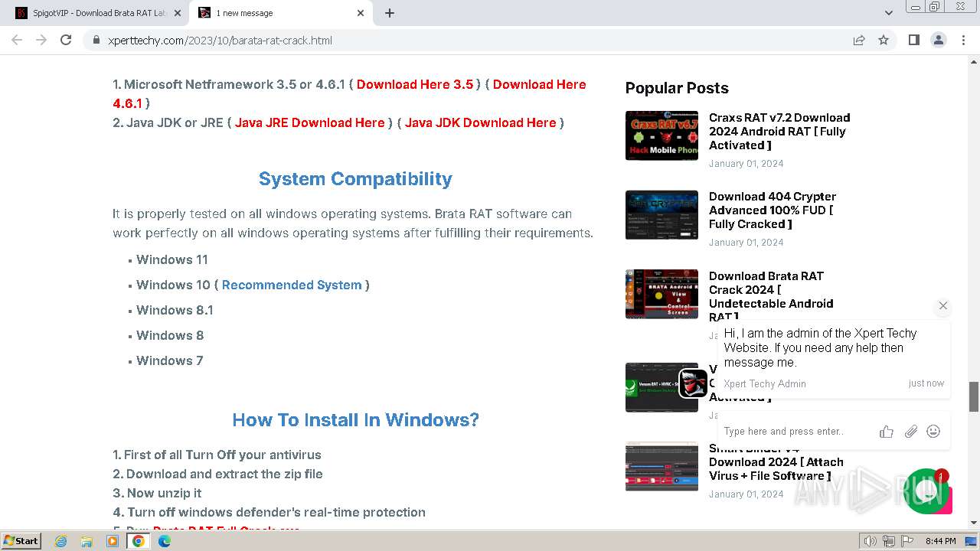Click the address bar URL
This screenshot has width=980, height=551.
click(220, 41)
